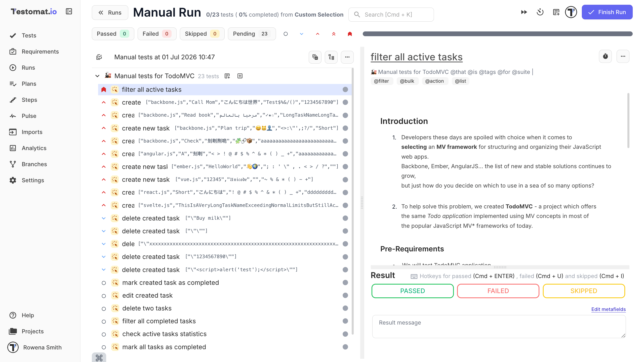Image resolution: width=644 pixels, height=362 pixels.
Task: Click the stopwatch icon in test detail panel
Action: coord(606,56)
